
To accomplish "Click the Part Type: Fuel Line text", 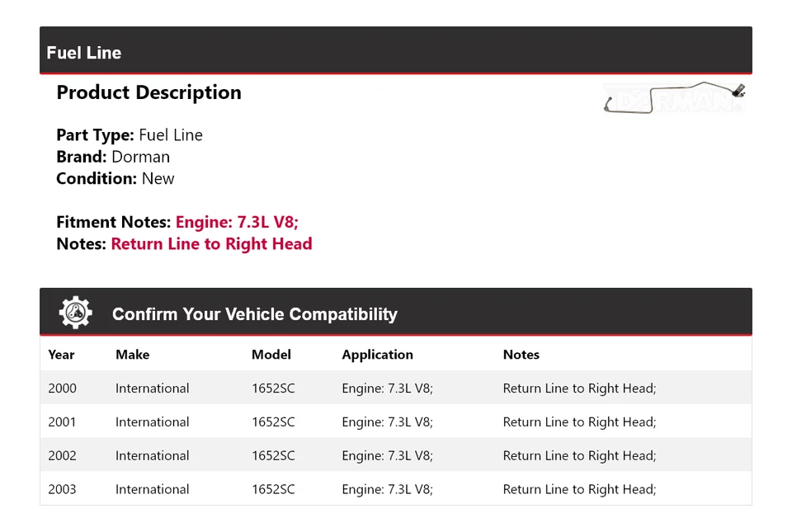I will 130,135.
